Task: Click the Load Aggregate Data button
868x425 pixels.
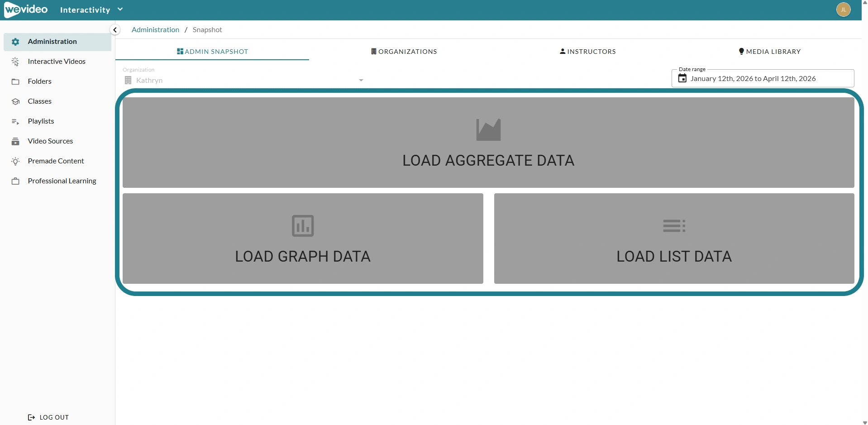Action: coord(488,143)
